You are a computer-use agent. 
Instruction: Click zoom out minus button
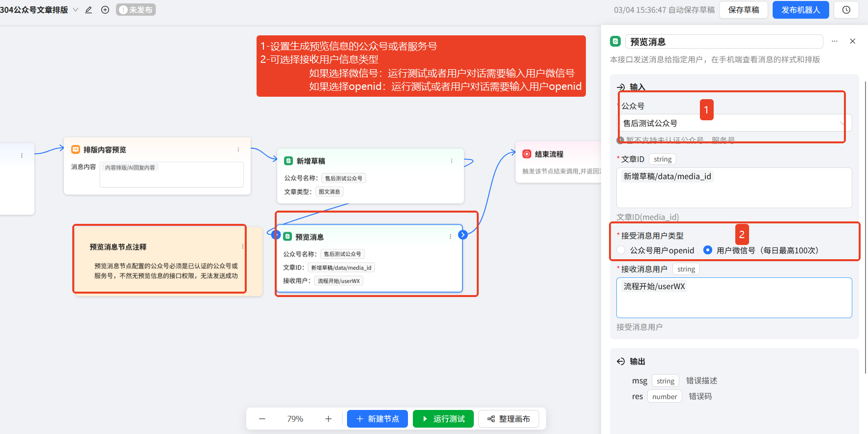[x=262, y=419]
